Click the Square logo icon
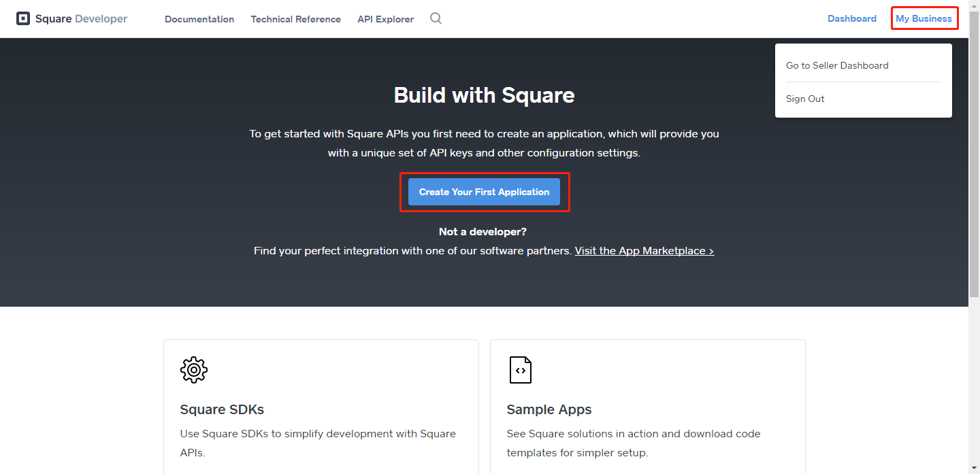 pos(23,18)
